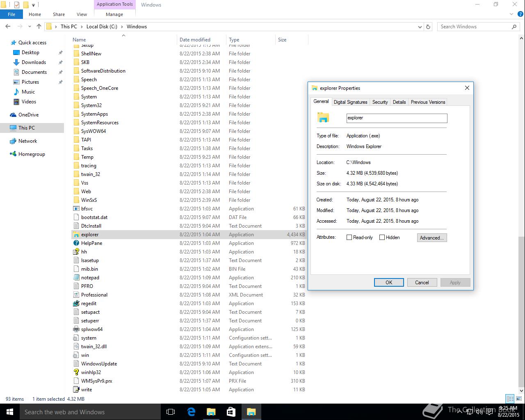Screen dimensions: 525x420
Task: Select the notepad file icon
Action: tap(76, 278)
